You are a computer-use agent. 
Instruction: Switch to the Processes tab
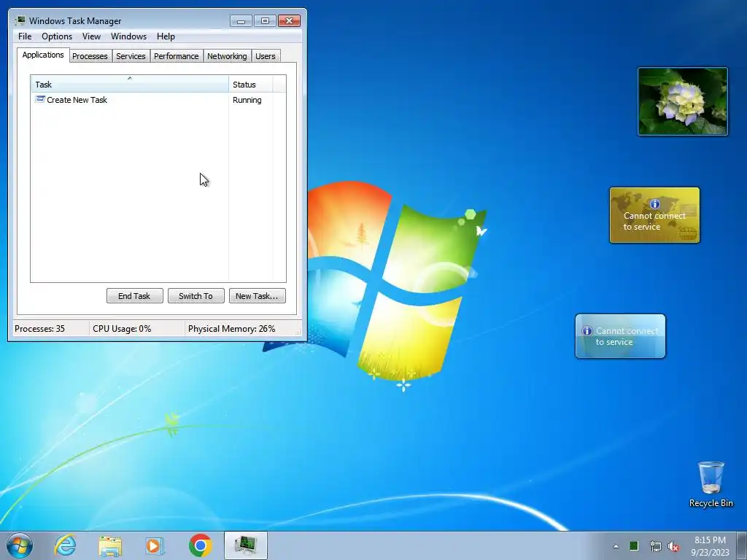90,56
